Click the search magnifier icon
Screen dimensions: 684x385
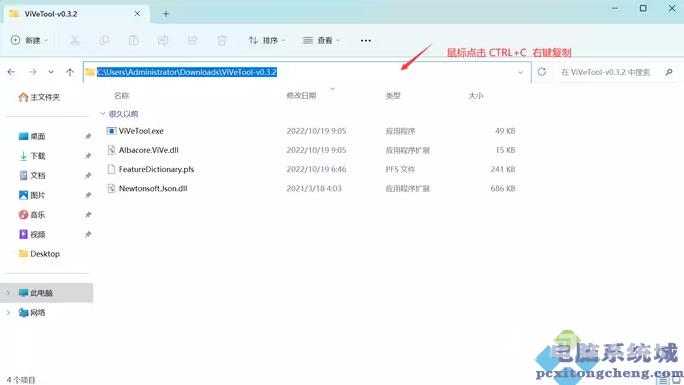coord(669,72)
